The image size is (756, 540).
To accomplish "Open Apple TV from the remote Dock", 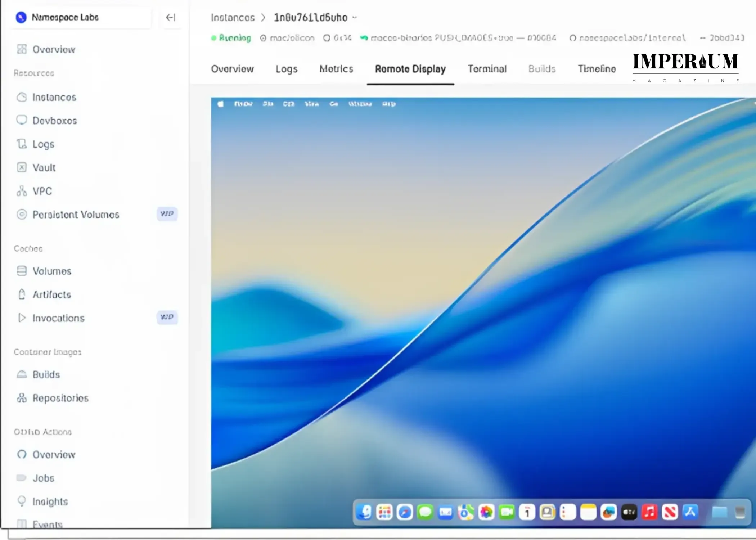I will point(629,512).
